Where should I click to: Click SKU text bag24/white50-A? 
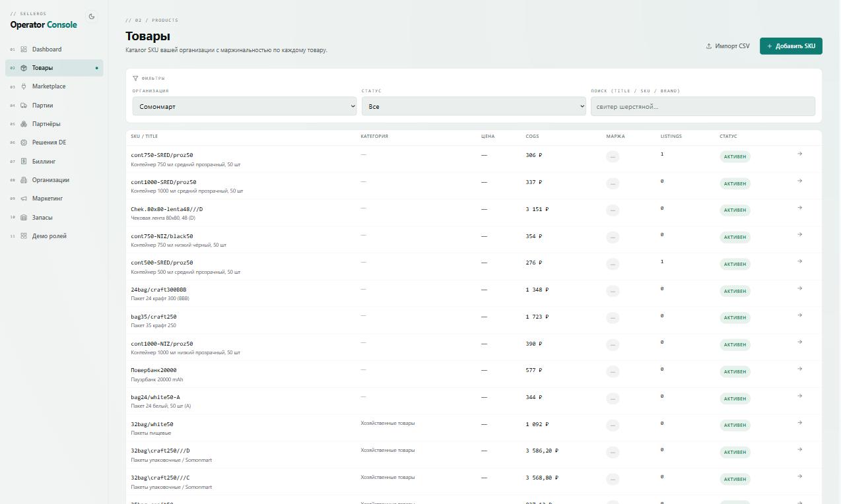(x=155, y=397)
